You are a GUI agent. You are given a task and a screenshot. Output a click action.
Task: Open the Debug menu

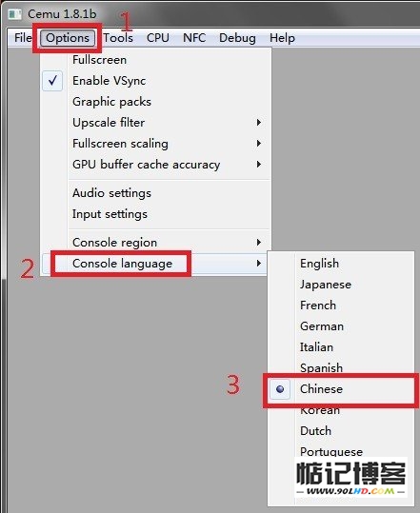[237, 38]
